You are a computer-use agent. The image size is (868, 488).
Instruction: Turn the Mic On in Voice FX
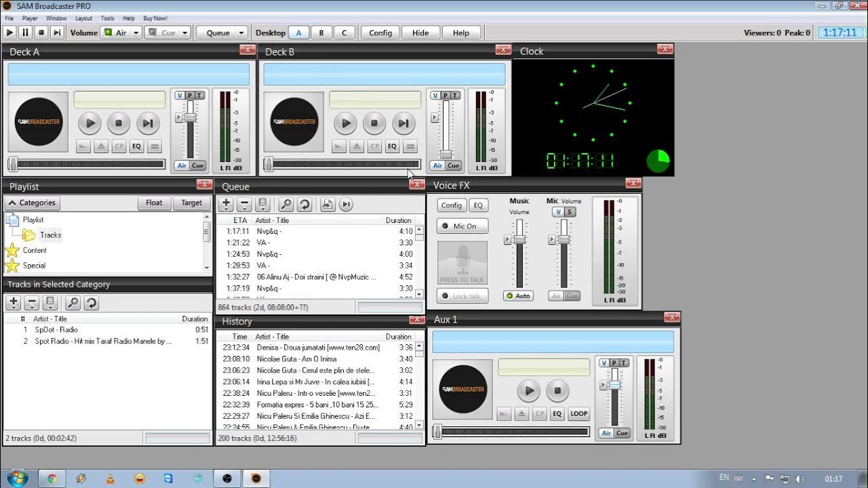(x=462, y=226)
